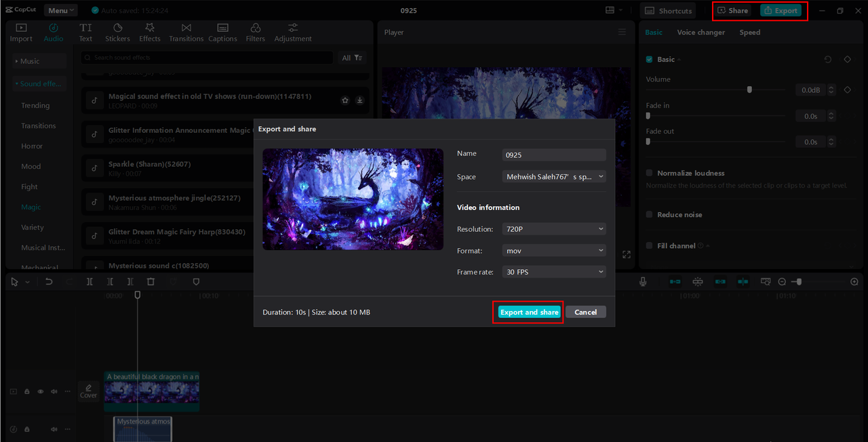Switch to the Speed tab

[x=749, y=32]
